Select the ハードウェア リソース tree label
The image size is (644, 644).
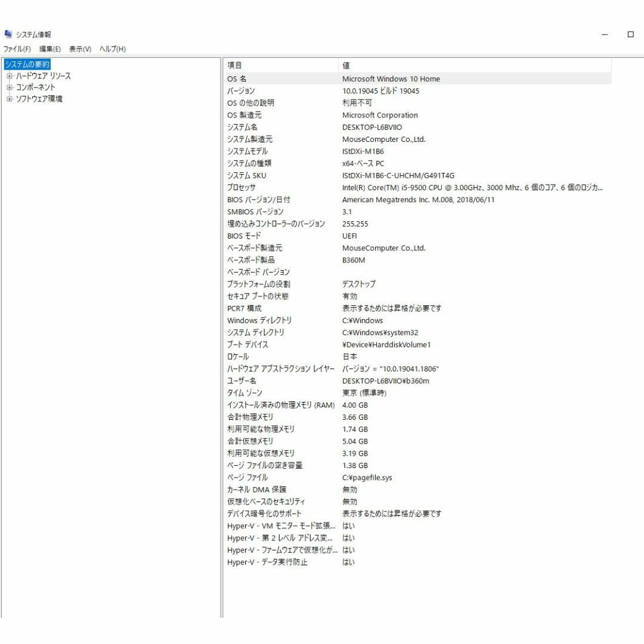pyautogui.click(x=43, y=76)
